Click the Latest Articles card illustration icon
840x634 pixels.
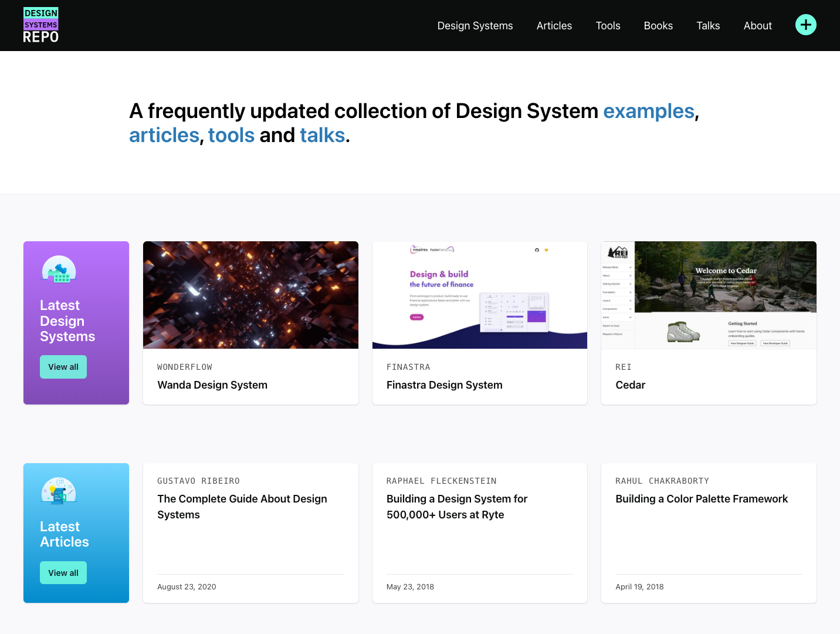pyautogui.click(x=57, y=491)
